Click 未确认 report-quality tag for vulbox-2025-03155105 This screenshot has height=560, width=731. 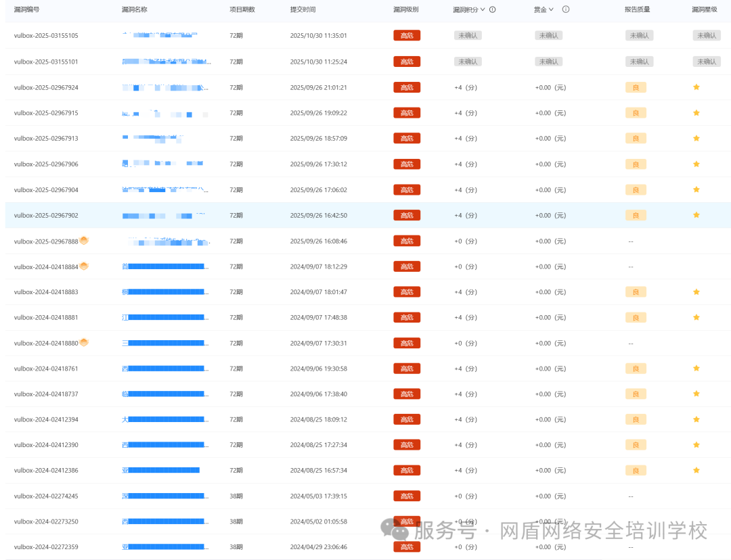pyautogui.click(x=639, y=35)
